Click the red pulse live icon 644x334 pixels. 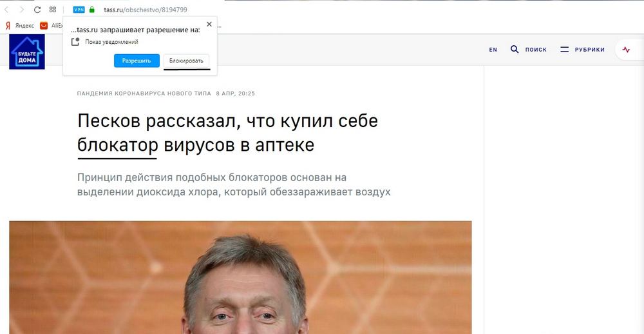tap(626, 50)
